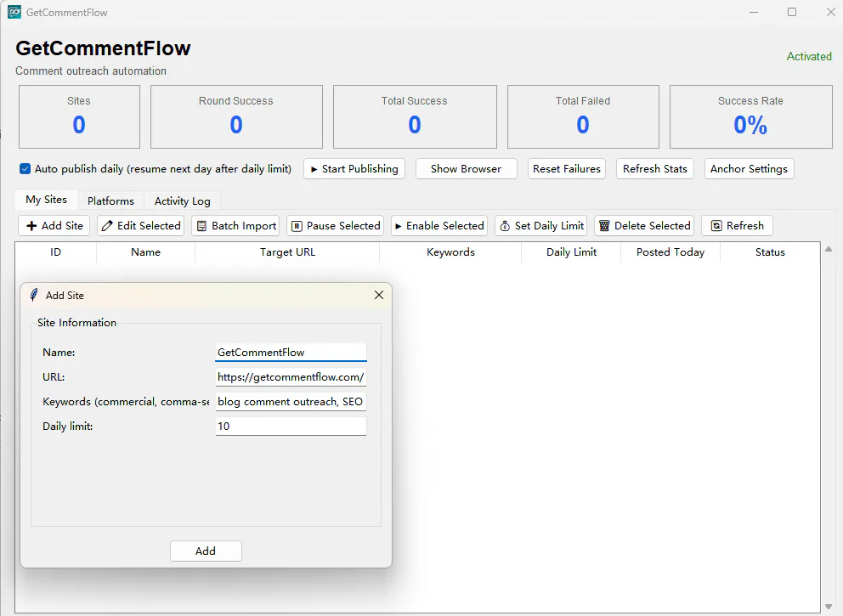Click the URL input field
843x616 pixels.
click(291, 376)
